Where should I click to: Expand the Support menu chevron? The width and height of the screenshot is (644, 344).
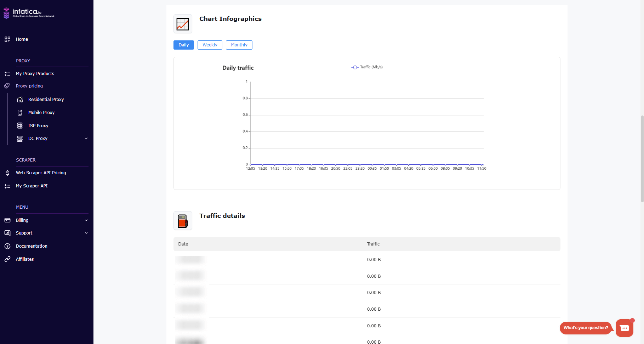[86, 233]
